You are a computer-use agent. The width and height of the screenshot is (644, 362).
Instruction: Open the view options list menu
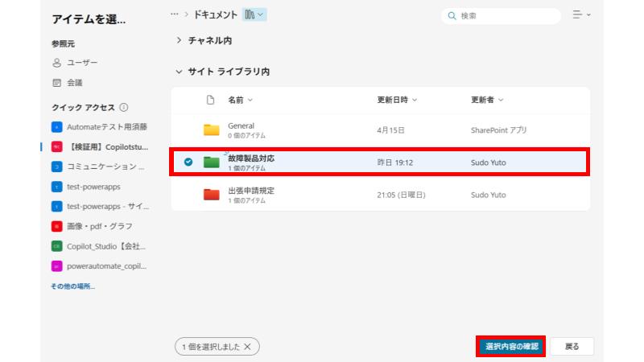coord(581,14)
